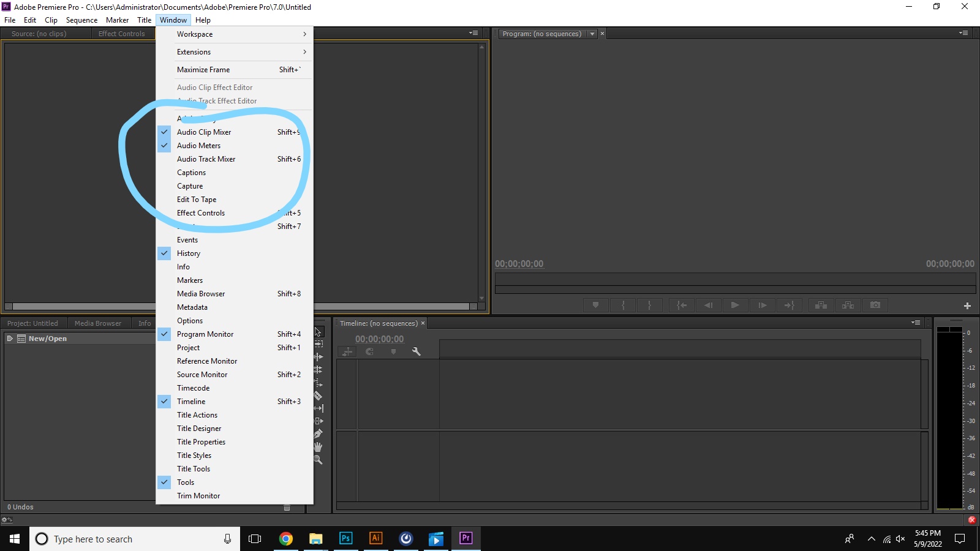The height and width of the screenshot is (551, 980).
Task: Click Mark In button in Program monitor
Action: click(624, 305)
